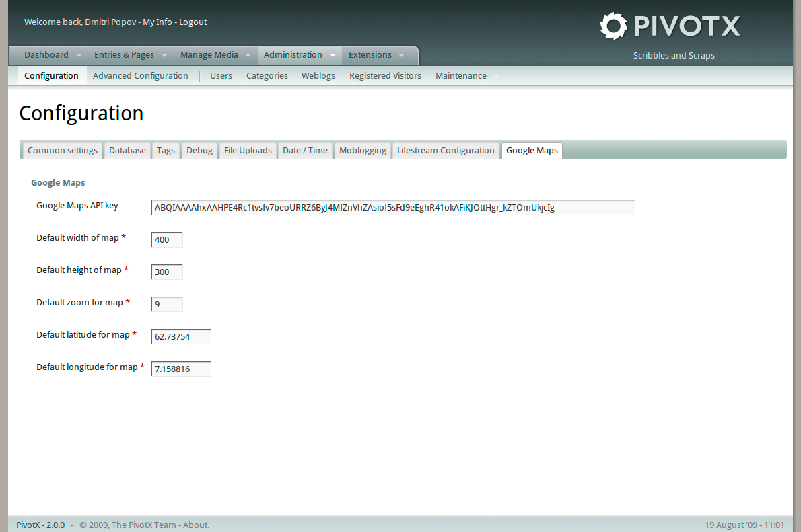The width and height of the screenshot is (801, 532).
Task: Focus the Google Maps API key field
Action: pyautogui.click(x=393, y=207)
